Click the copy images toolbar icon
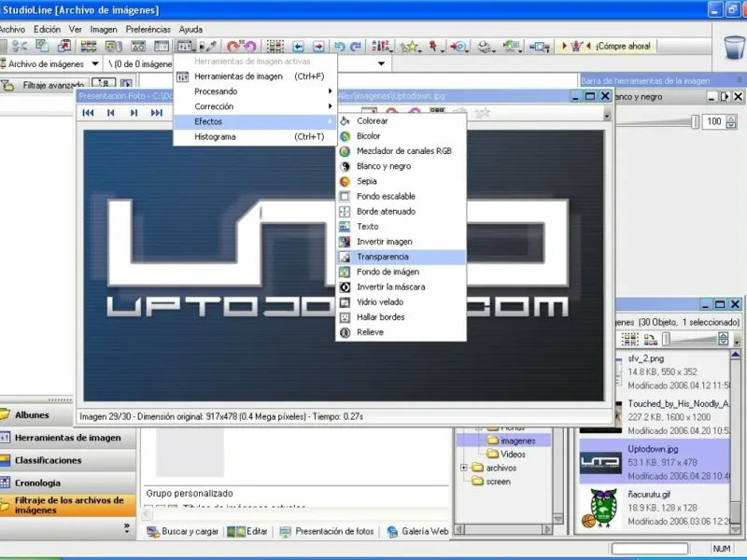This screenshot has height=560, width=747. click(x=42, y=46)
